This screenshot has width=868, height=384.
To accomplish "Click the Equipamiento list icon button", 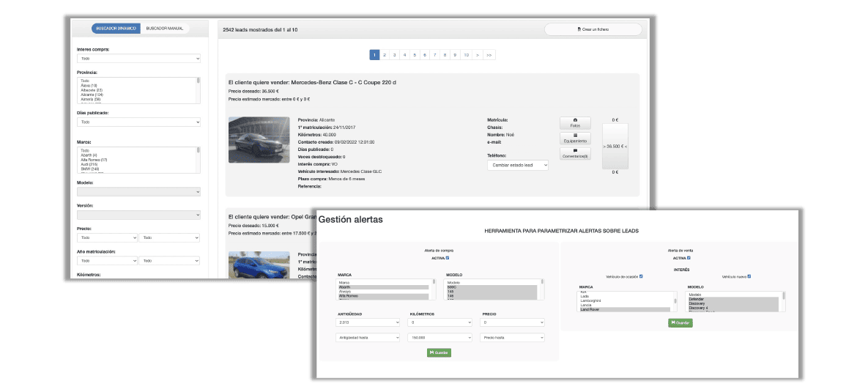I will coord(575,136).
